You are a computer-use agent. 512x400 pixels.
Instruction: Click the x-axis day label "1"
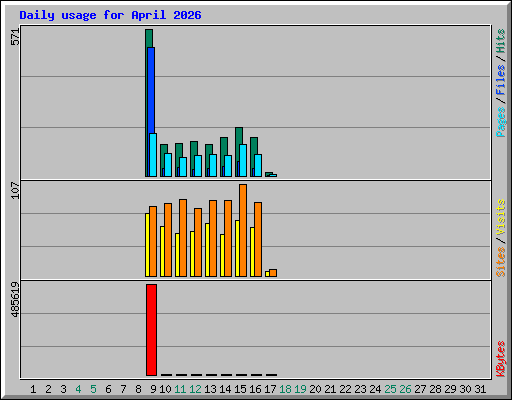[x=33, y=389]
